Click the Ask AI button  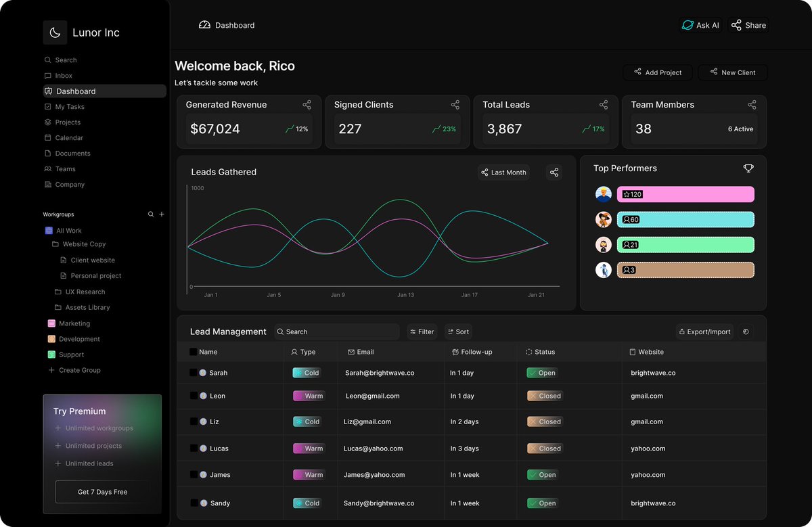[x=700, y=25]
